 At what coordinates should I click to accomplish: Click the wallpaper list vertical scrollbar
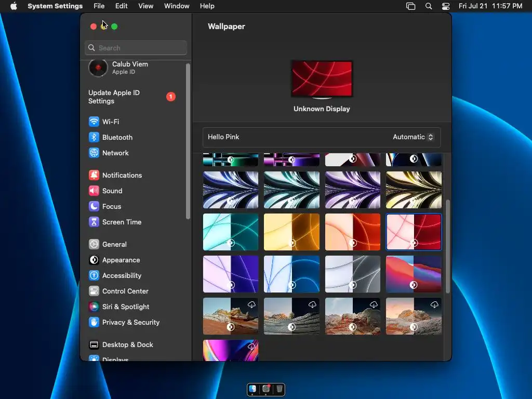coord(448,246)
